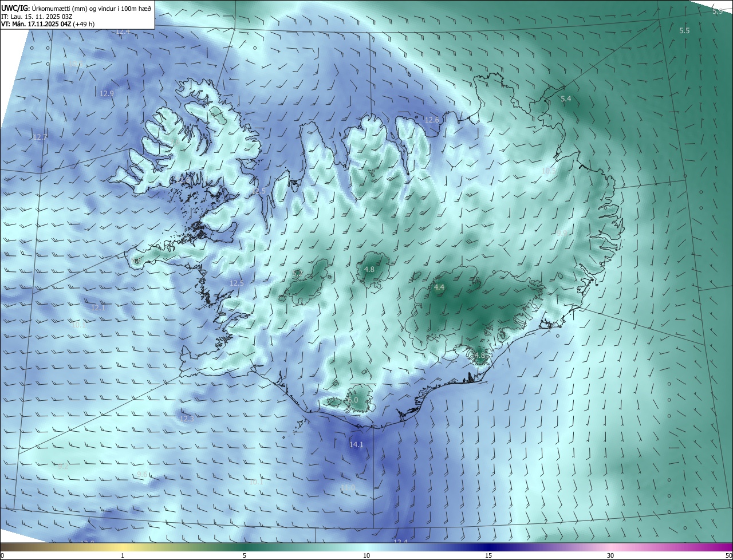Click the colour scale tick label 10
733x560 pixels.
click(x=366, y=555)
